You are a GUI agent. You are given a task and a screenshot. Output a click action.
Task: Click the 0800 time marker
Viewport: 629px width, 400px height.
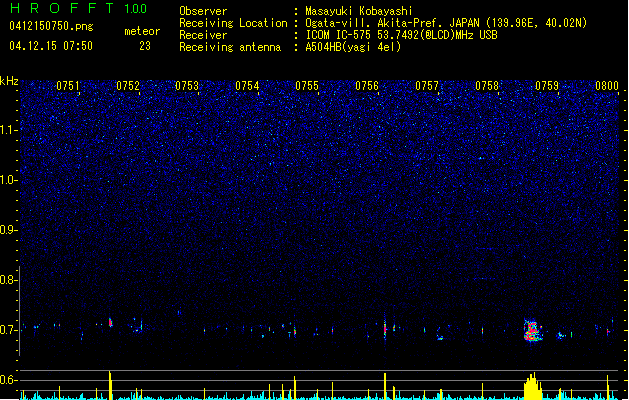coord(607,86)
